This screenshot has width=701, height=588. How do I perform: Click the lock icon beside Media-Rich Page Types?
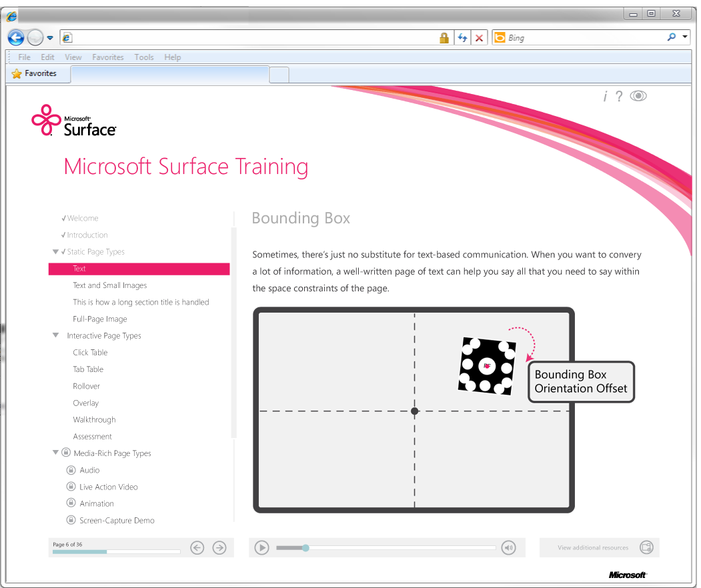pyautogui.click(x=66, y=452)
